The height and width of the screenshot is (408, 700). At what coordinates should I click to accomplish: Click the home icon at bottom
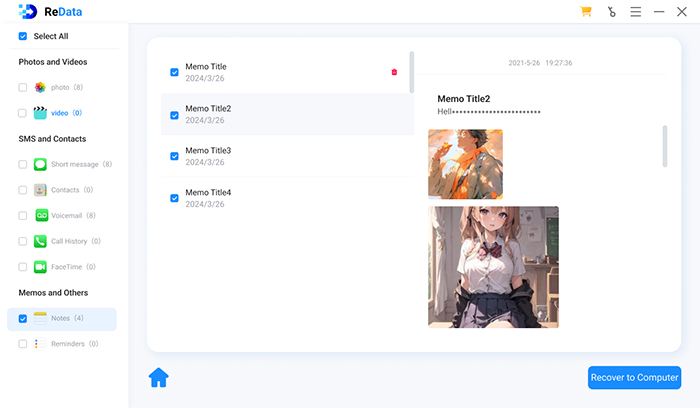[158, 377]
